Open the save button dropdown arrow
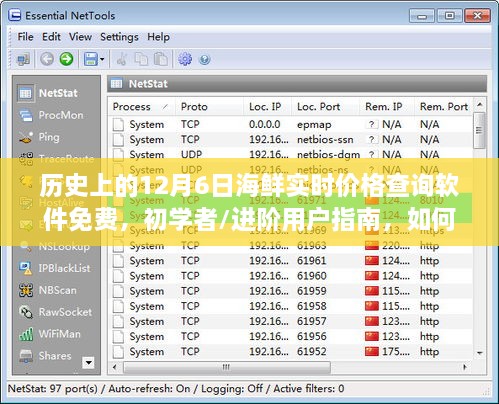This screenshot has height=404, width=499. 102,59
